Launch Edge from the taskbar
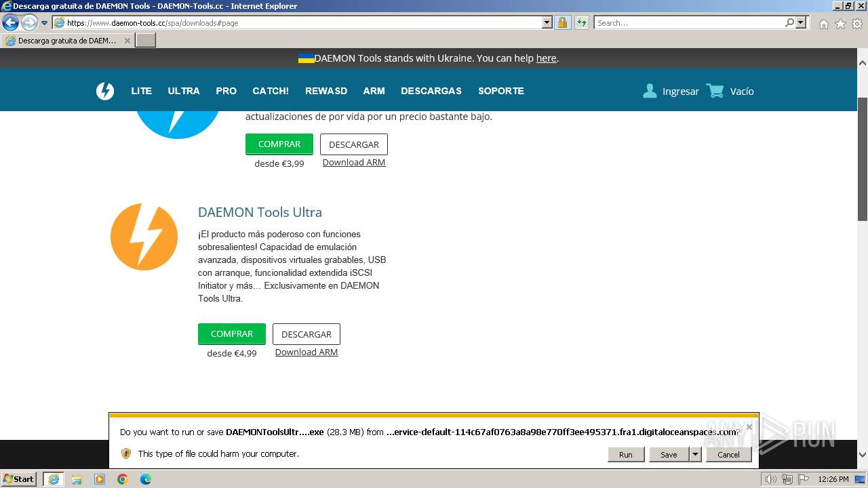Screen dimensions: 868x488 click(146, 479)
